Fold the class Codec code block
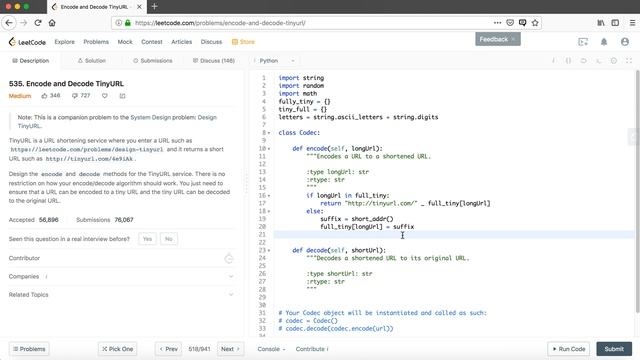This screenshot has height=360, width=640. [x=269, y=133]
